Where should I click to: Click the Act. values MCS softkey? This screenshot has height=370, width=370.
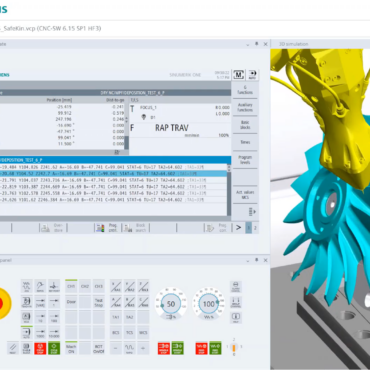point(245,195)
